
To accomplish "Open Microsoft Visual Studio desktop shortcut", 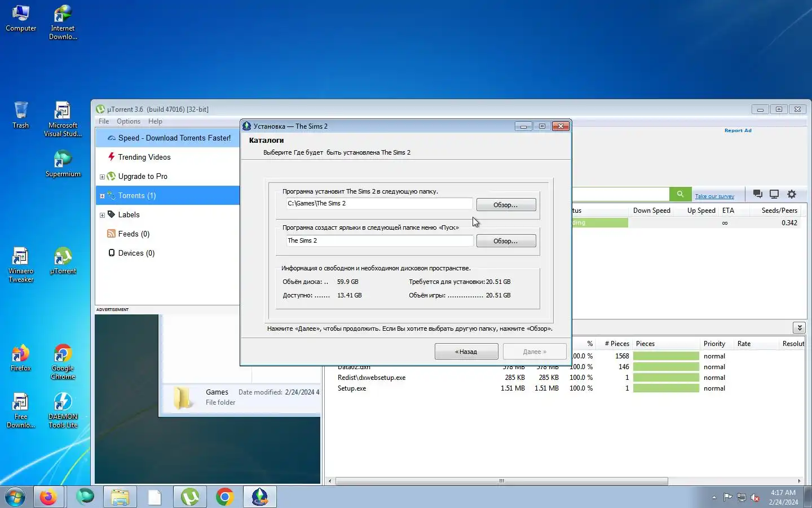I will pyautogui.click(x=63, y=120).
